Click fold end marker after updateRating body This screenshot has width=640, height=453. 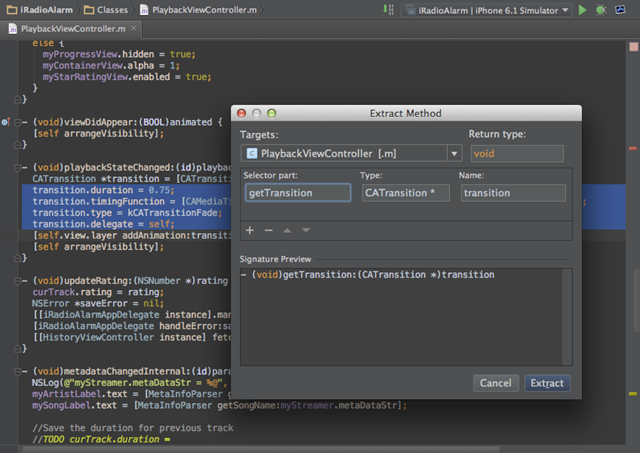pos(18,349)
